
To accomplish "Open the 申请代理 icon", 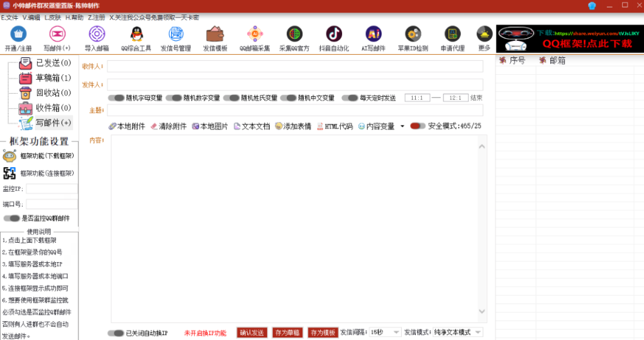I will (x=452, y=34).
